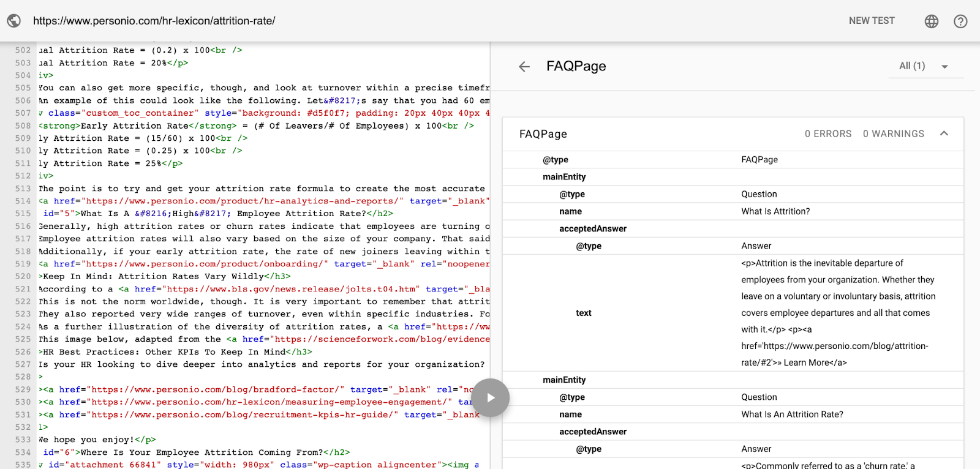Click the answer text beginning Attrition is the inevitable

pos(839,313)
